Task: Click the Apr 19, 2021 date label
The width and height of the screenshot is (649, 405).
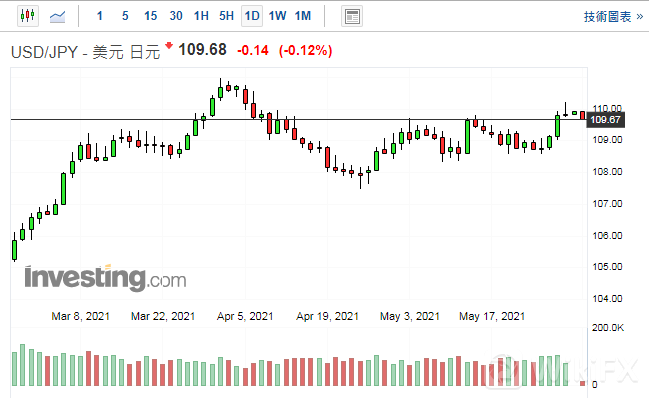Action: click(x=327, y=316)
